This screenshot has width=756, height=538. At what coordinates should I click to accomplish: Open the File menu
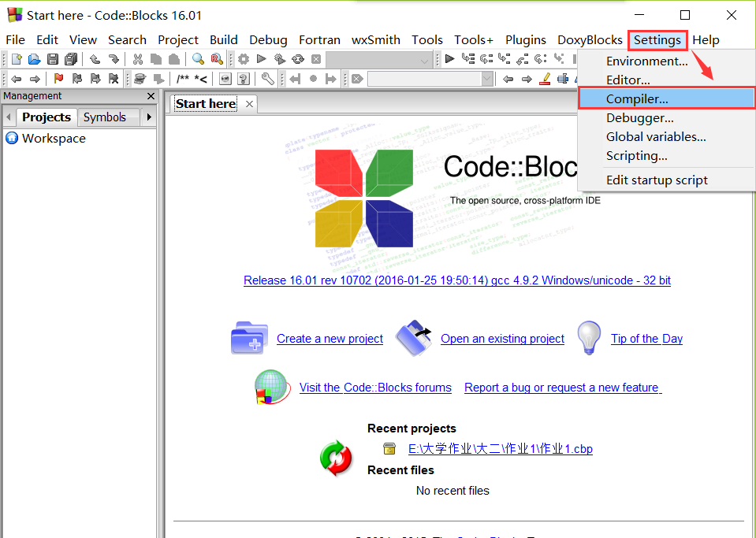click(16, 40)
